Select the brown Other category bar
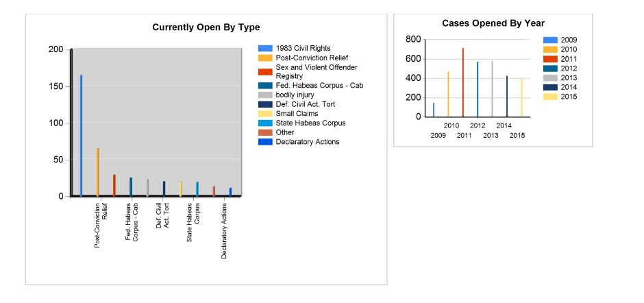Screen dimensions: 644x303 [x=214, y=191]
